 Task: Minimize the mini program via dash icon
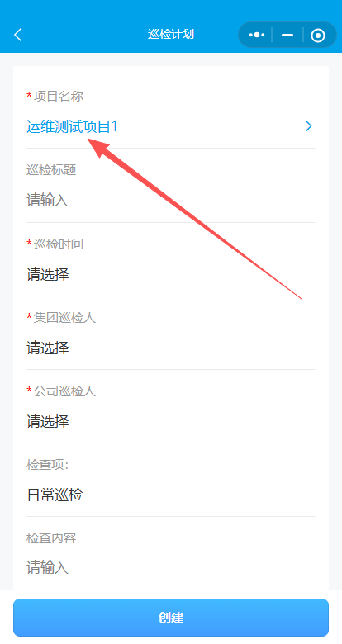tap(287, 35)
